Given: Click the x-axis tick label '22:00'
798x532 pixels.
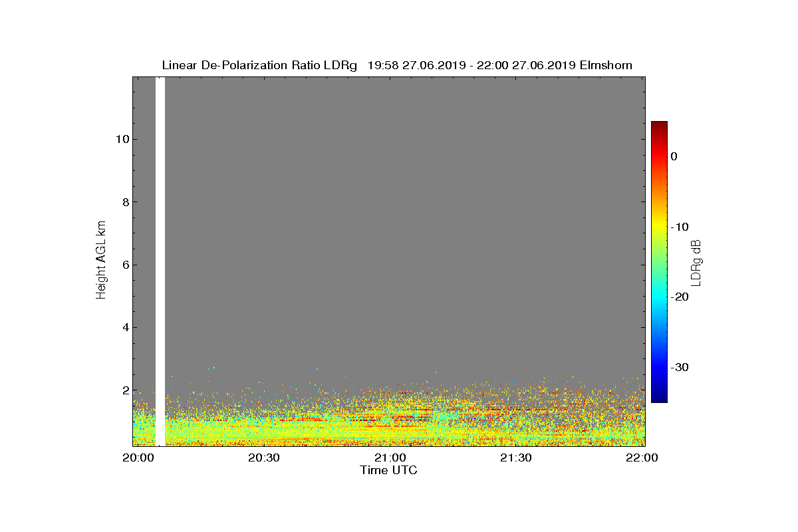Looking at the screenshot, I should [642, 458].
